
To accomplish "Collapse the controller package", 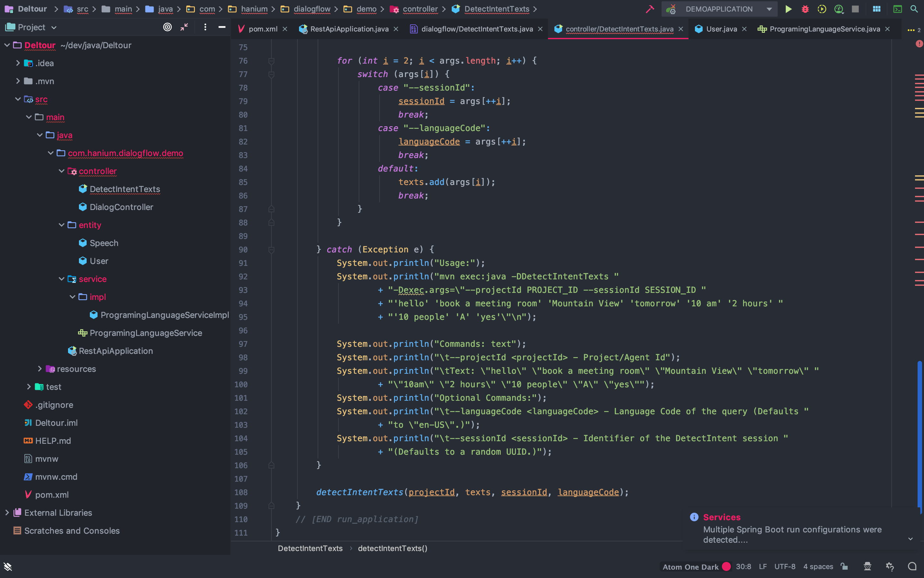I will pos(62,171).
